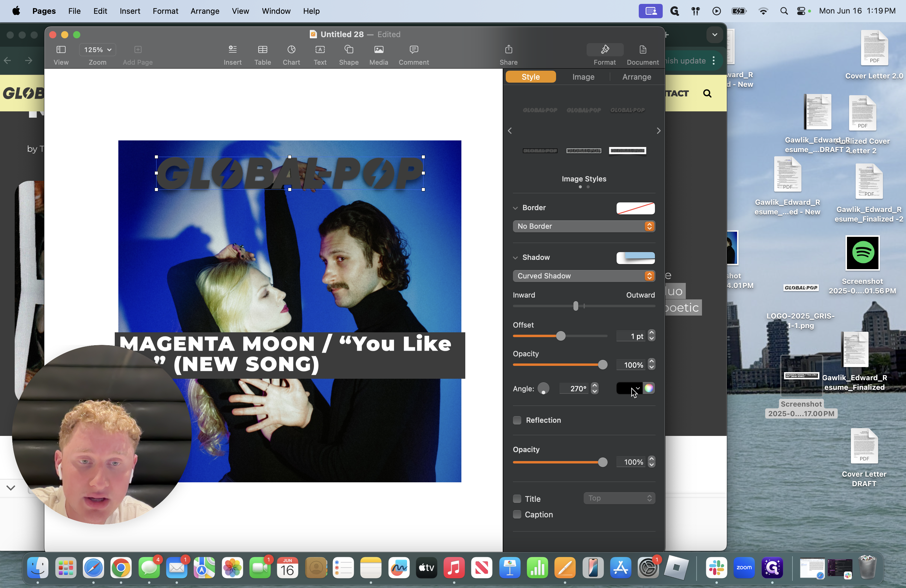
Task: Switch to the Style tab
Action: pyautogui.click(x=530, y=77)
